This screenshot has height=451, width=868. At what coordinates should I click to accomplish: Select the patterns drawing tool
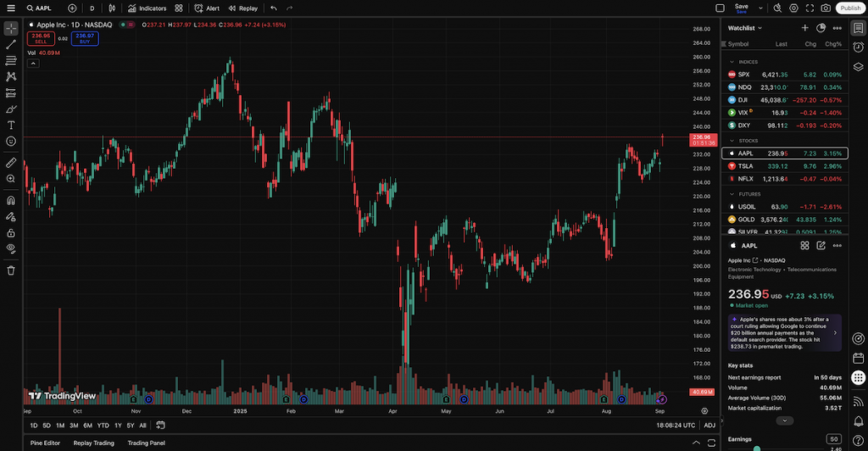(x=10, y=76)
